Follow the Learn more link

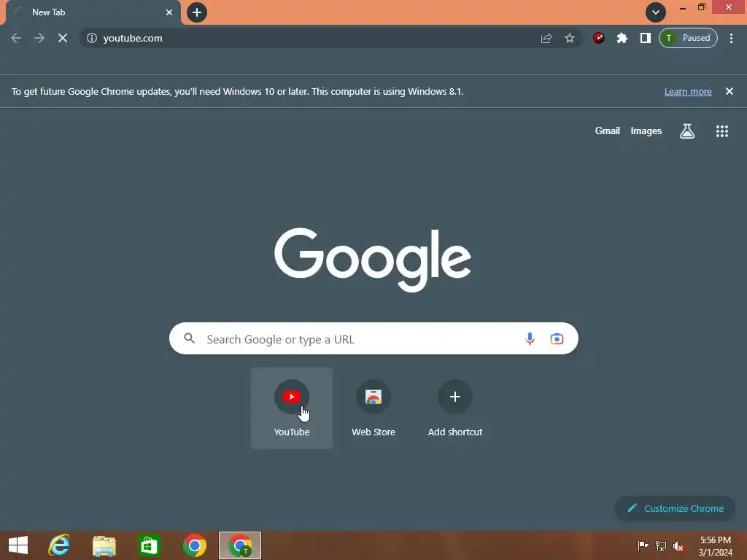click(688, 91)
